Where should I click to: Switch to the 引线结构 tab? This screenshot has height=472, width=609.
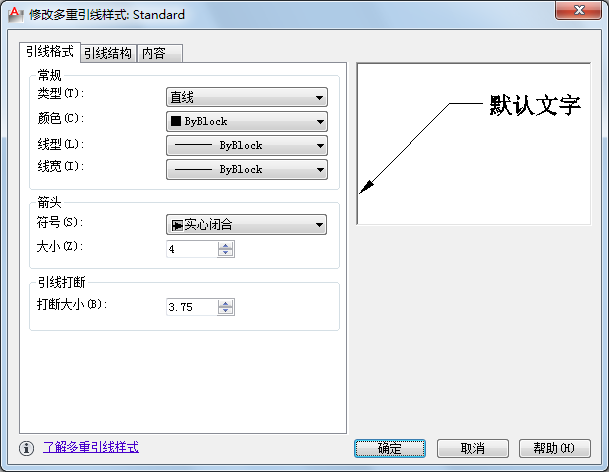coord(108,53)
